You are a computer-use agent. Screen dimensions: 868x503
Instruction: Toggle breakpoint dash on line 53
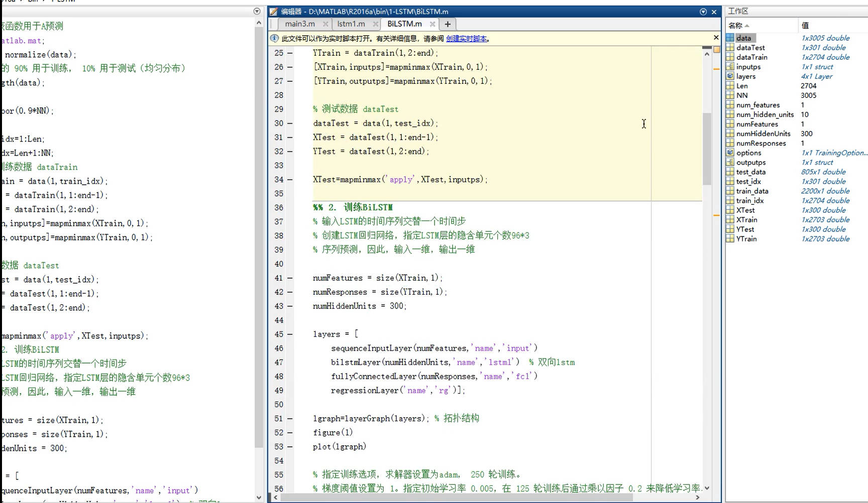[x=290, y=446]
